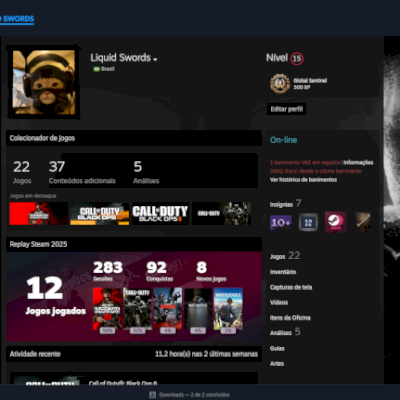This screenshot has width=400, height=400.
Task: Click the red-circled level 15 badge
Action: [x=297, y=59]
